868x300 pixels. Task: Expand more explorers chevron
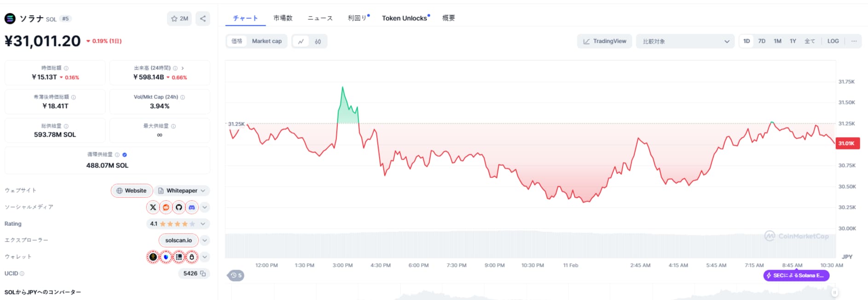pos(205,240)
